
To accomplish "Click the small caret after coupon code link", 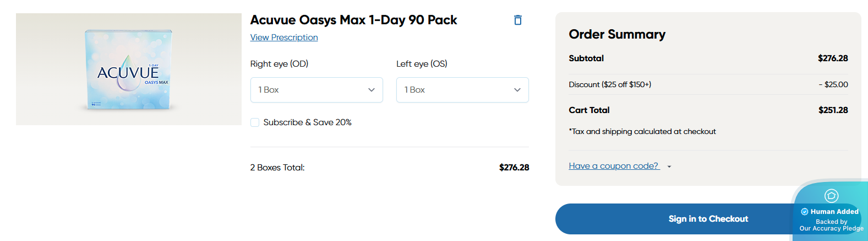I will pos(669,167).
